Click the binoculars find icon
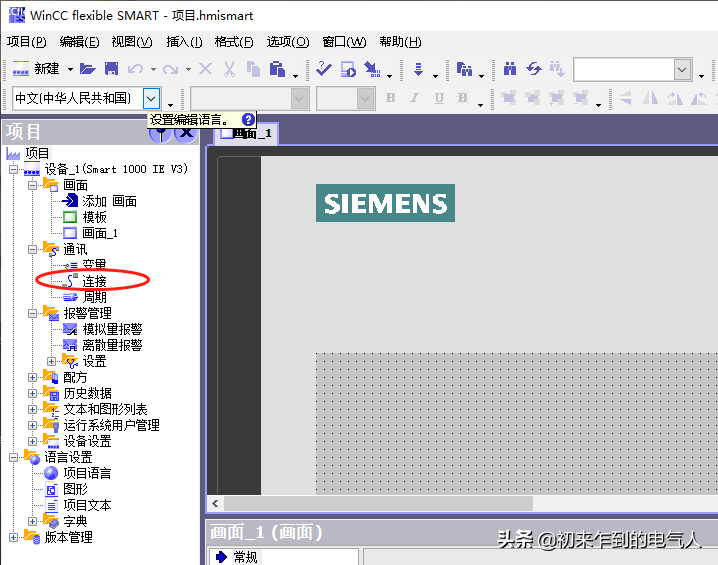718x565 pixels. point(510,69)
